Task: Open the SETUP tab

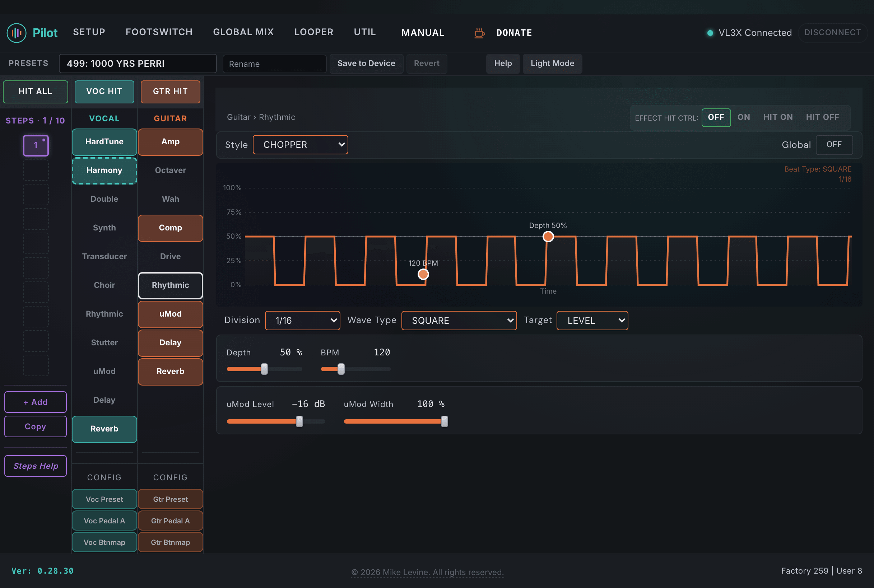Action: tap(89, 32)
